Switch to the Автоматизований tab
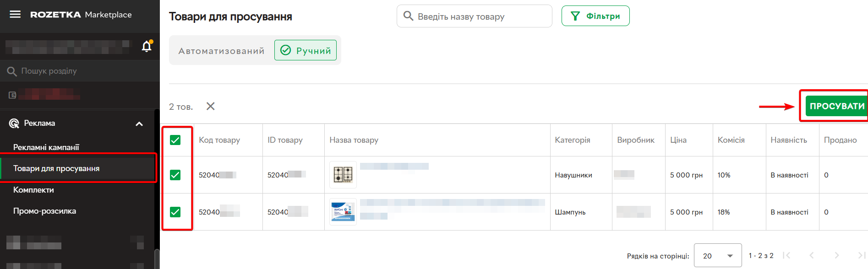 [221, 51]
